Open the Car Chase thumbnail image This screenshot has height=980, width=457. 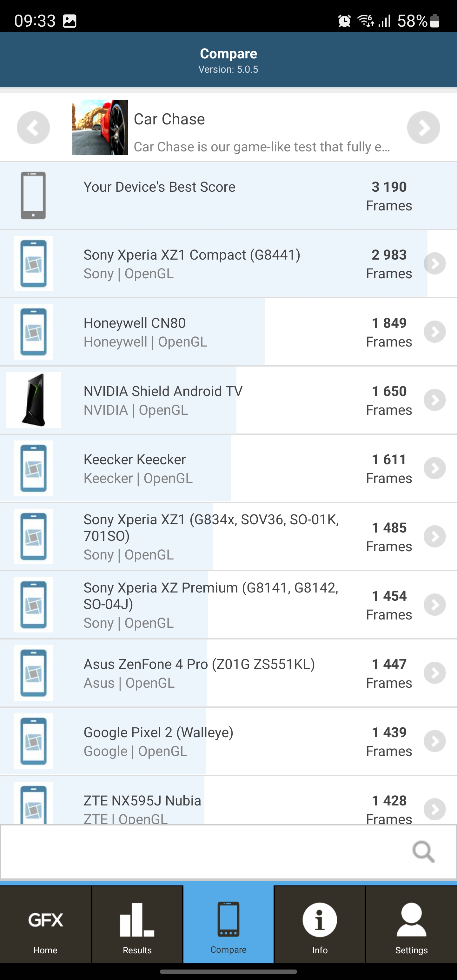coord(100,128)
